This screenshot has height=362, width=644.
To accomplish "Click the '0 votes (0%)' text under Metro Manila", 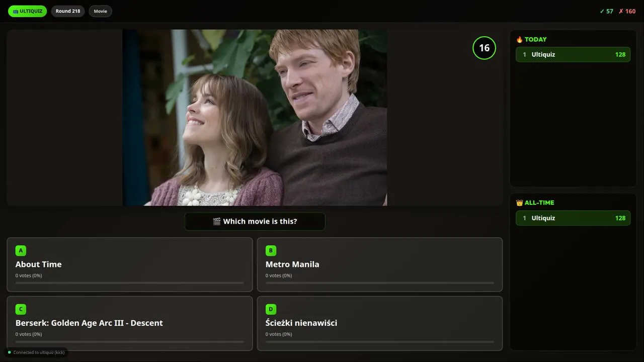I will point(279,276).
